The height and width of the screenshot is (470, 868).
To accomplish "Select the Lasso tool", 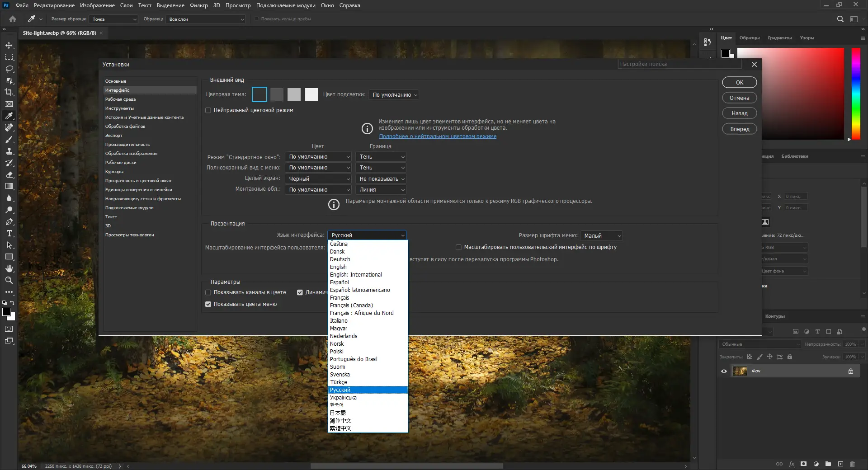I will pos(9,69).
